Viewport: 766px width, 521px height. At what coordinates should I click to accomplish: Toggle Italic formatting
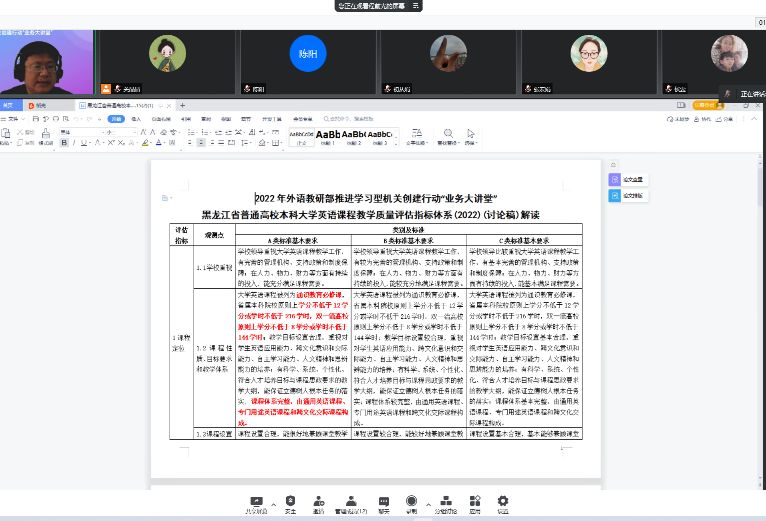74,143
